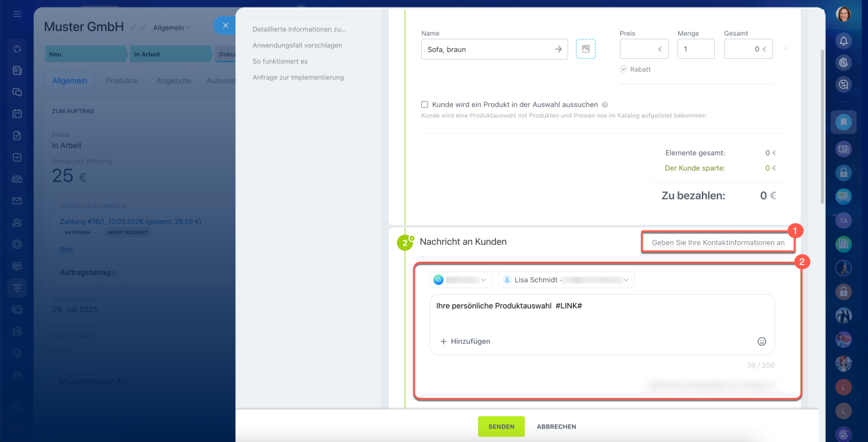The width and height of the screenshot is (868, 442).
Task: Click the user profile avatar top right
Action: pos(844,14)
